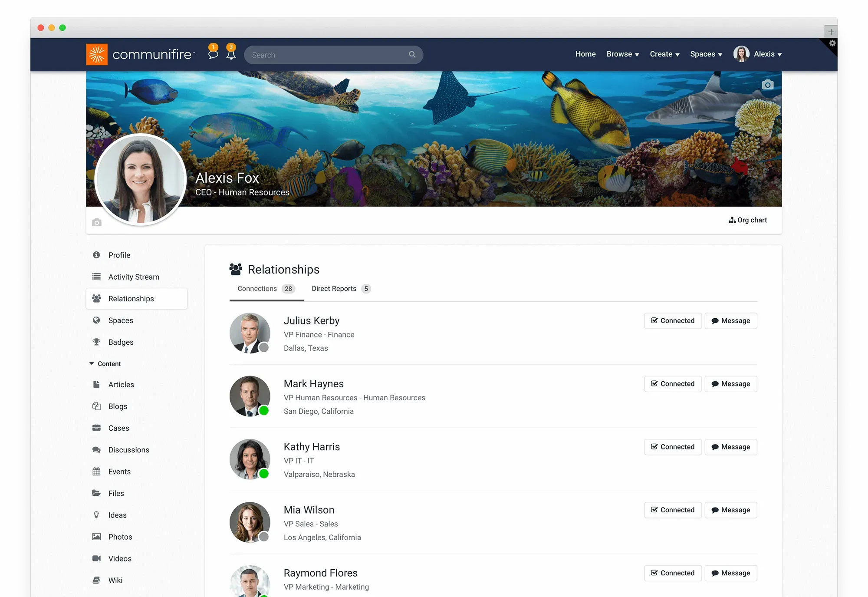Click the Alexis avatar in navbar
This screenshot has height=597, width=868.
coord(741,54)
